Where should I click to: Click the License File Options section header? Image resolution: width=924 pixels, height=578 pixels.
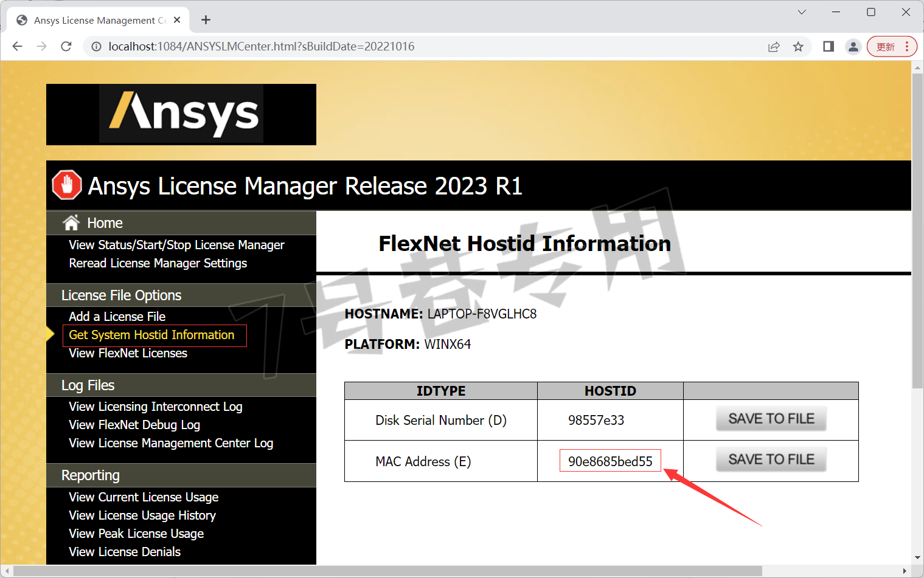tap(181, 295)
